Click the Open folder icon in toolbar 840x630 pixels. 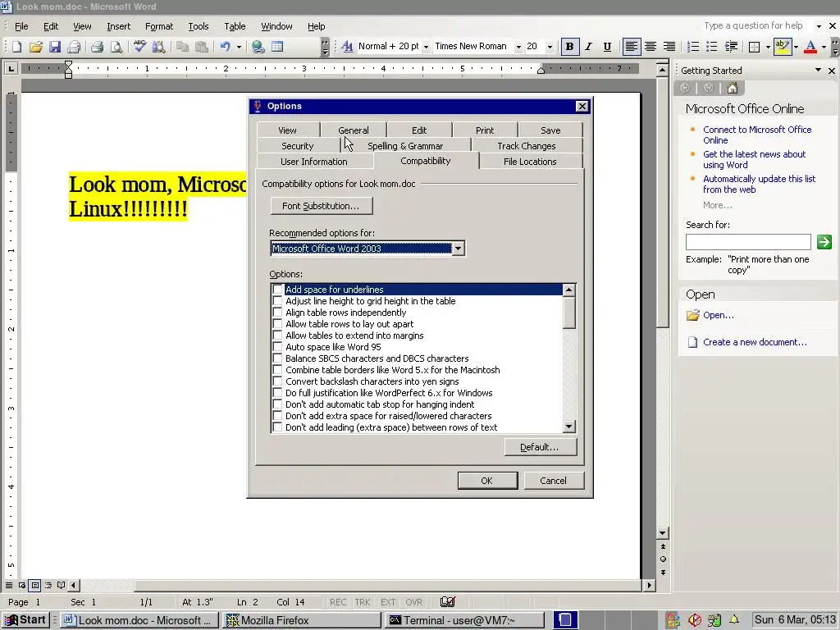(35, 47)
